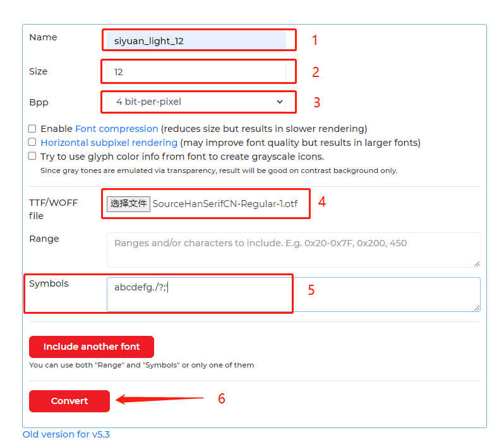Grab the Range text area resize handle
Screen dimensions: 504x447
point(476,263)
